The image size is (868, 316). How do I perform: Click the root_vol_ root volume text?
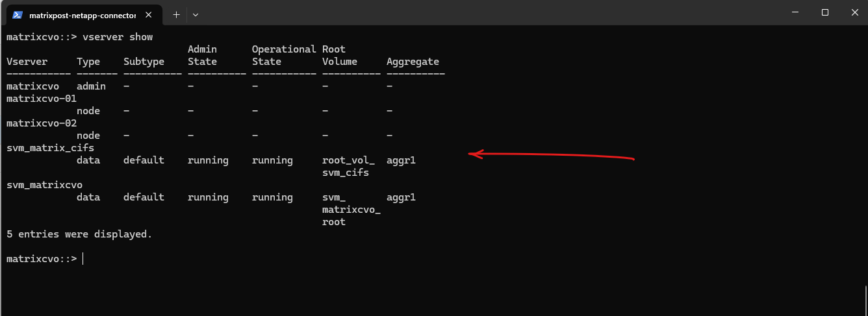click(x=348, y=160)
